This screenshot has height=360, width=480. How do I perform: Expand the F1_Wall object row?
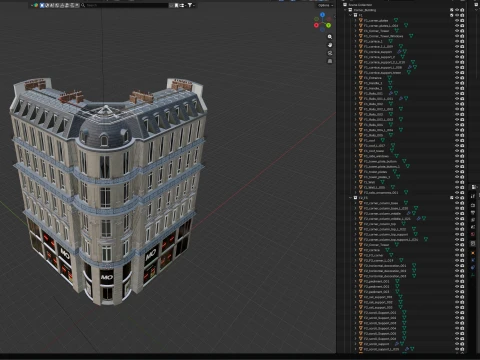coord(355,182)
